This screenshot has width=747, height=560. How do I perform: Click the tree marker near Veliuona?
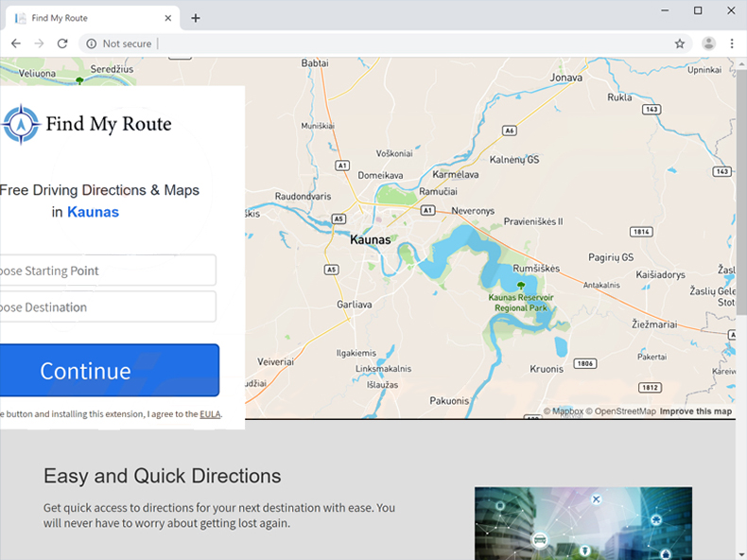(80, 80)
